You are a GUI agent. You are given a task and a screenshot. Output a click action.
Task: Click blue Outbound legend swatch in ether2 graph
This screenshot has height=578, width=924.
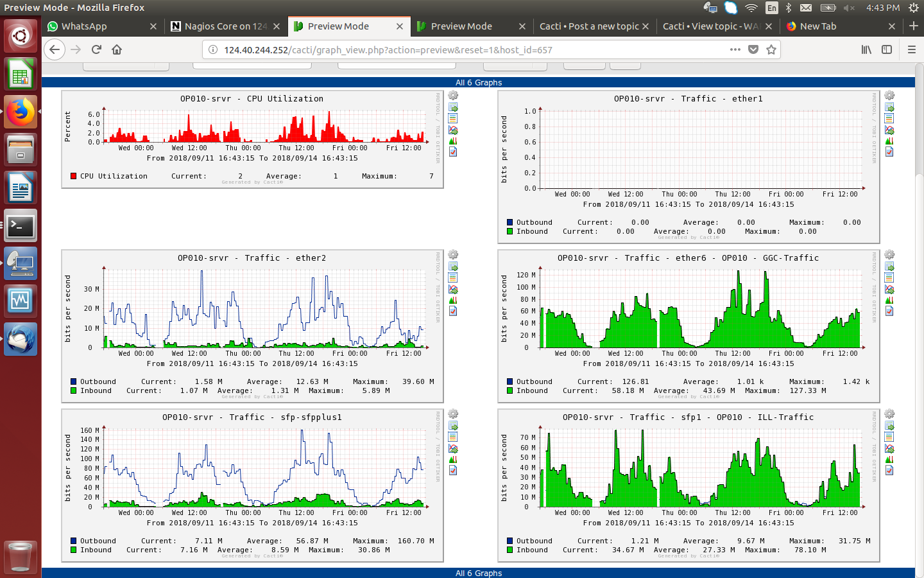coord(74,381)
